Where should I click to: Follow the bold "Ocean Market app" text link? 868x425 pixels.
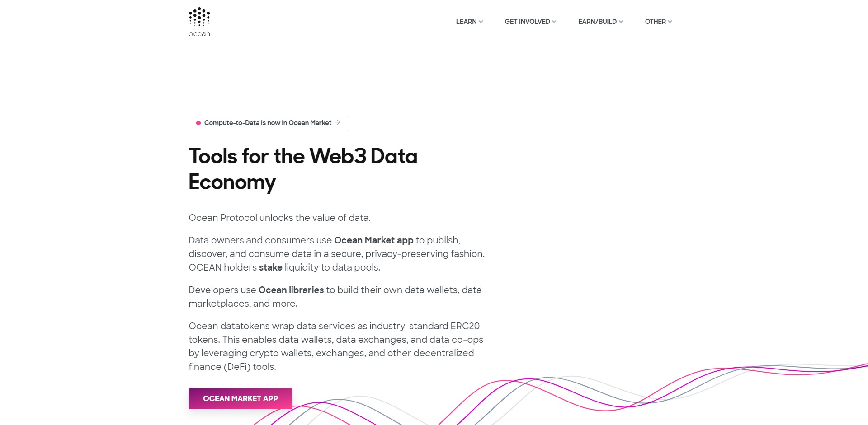tap(373, 240)
